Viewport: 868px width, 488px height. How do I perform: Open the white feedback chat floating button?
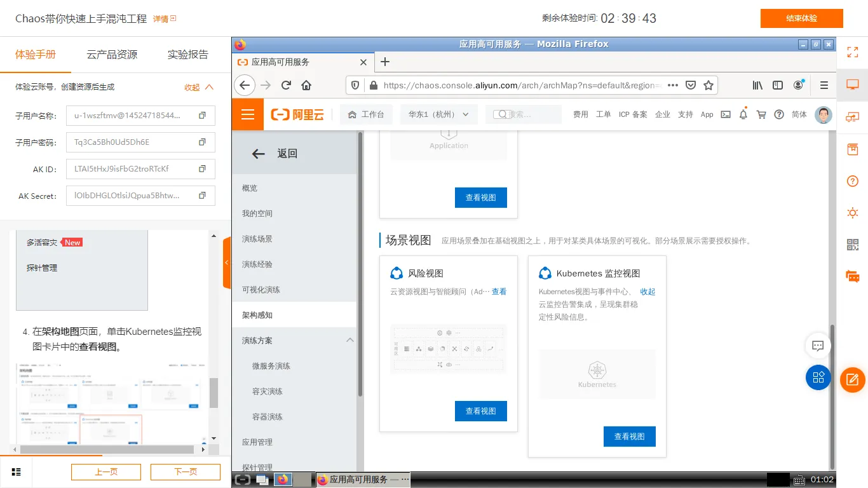[x=818, y=346]
